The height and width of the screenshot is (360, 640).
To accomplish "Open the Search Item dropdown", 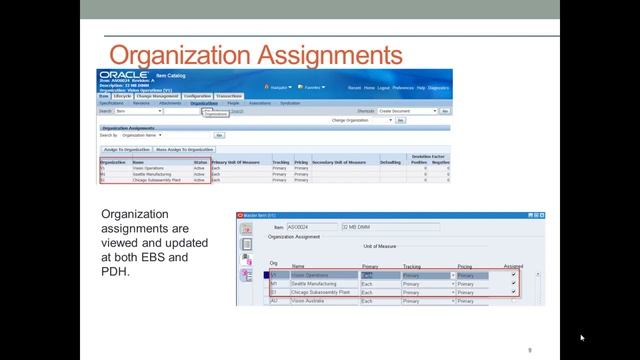I will 138,111.
